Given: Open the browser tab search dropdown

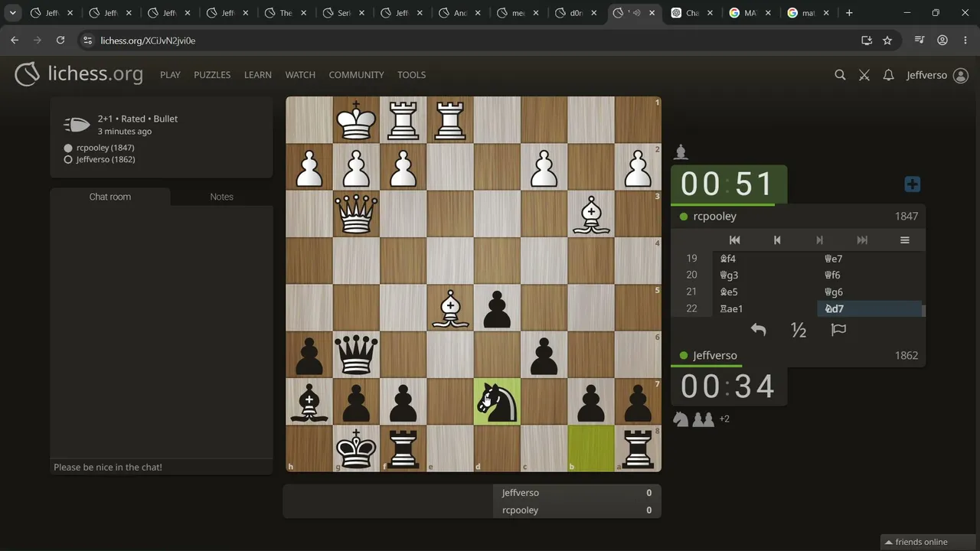Looking at the screenshot, I should pos(13,13).
